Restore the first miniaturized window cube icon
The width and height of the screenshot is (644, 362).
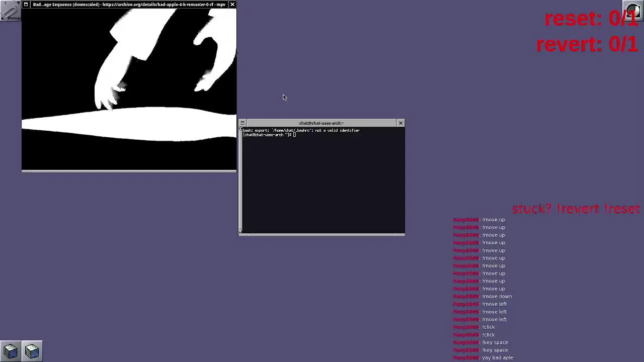[x=11, y=351]
